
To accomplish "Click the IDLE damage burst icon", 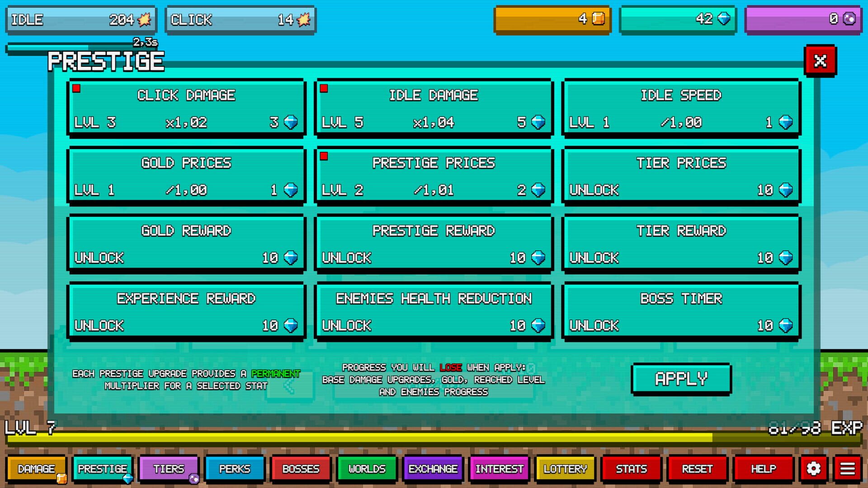I will pyautogui.click(x=143, y=19).
